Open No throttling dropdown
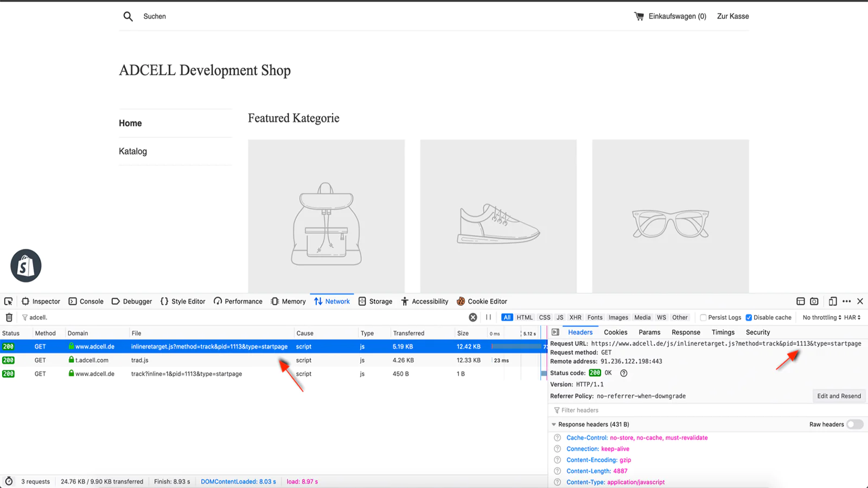Screen dimensions: 868x488 click(822, 318)
